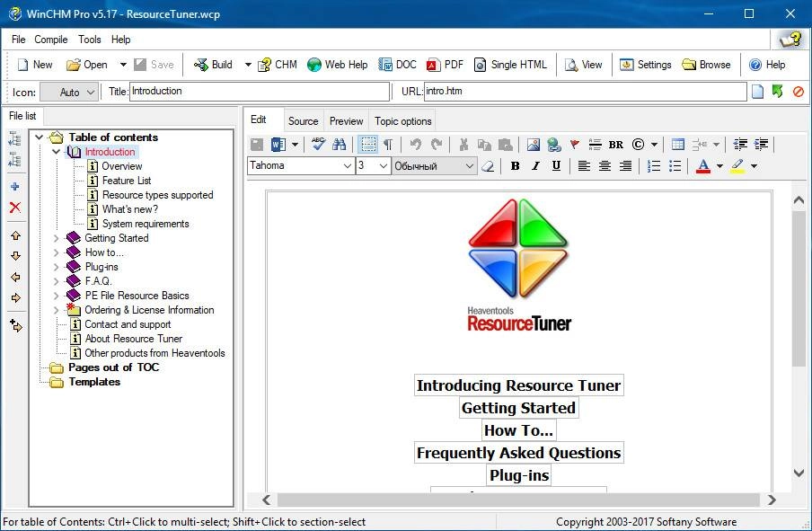The height and width of the screenshot is (531, 812).
Task: Open the Settings dialog
Action: click(645, 65)
